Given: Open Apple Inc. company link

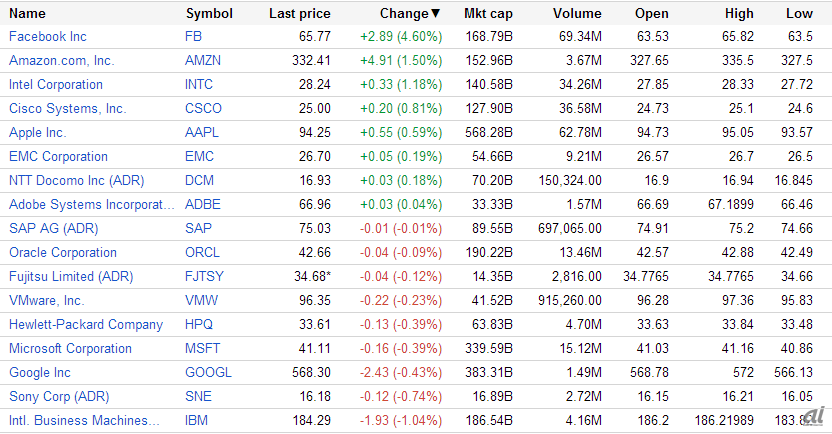Looking at the screenshot, I should [x=37, y=132].
